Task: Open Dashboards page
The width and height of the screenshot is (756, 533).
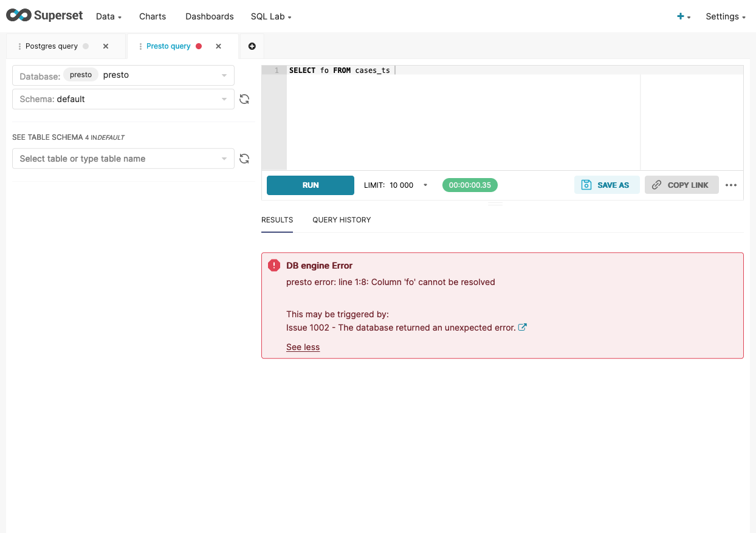Action: click(x=210, y=16)
